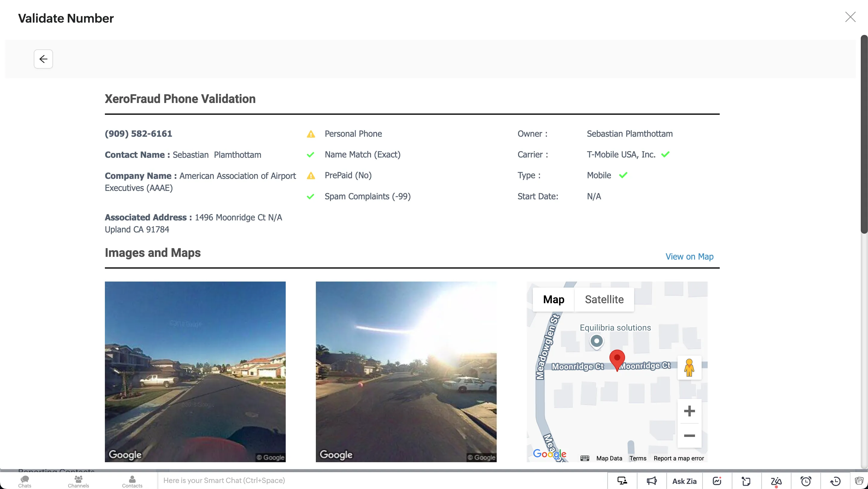Click the Street View pegman icon
Screen dimensions: 868x489
click(689, 368)
